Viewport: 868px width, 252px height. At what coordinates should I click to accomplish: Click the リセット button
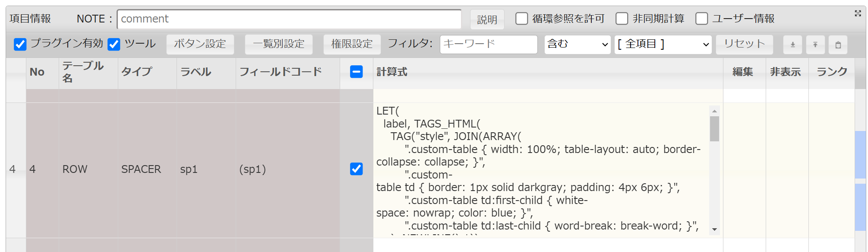pyautogui.click(x=744, y=44)
